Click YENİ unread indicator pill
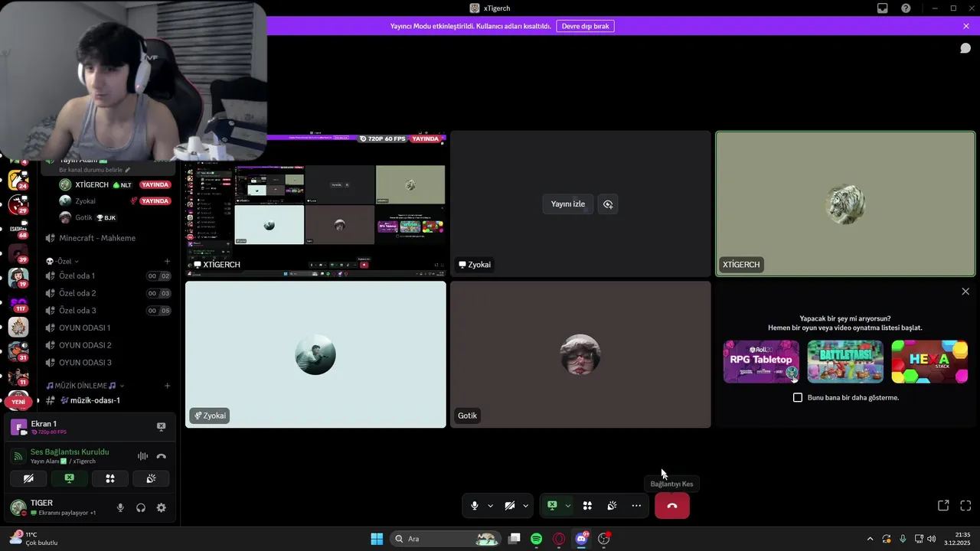The height and width of the screenshot is (551, 980). pyautogui.click(x=18, y=402)
